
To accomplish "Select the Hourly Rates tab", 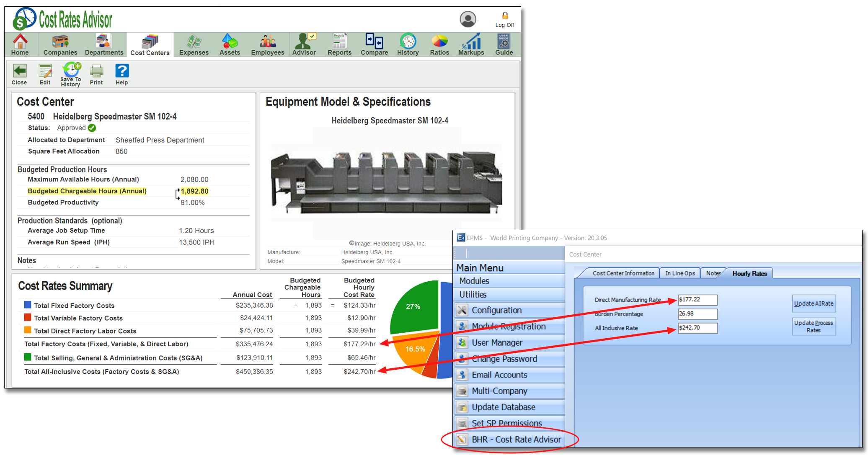I will pyautogui.click(x=749, y=273).
